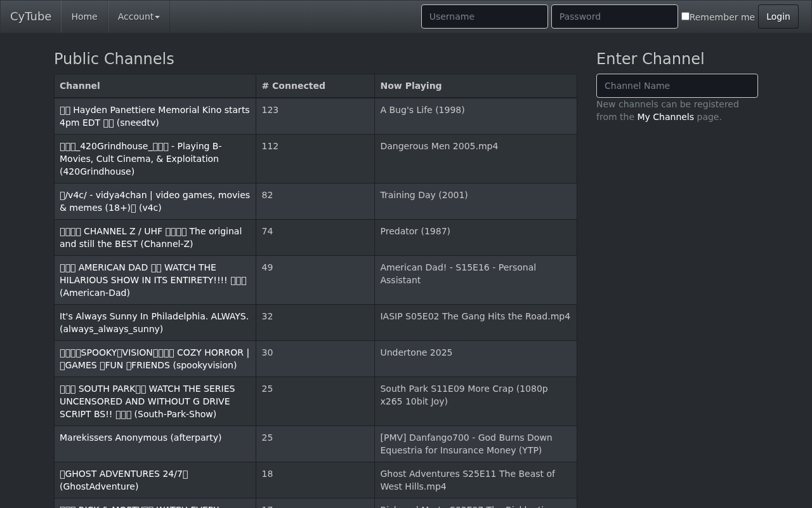The width and height of the screenshot is (812, 508).
Task: Select the connected count 32
Action: pos(267,316)
